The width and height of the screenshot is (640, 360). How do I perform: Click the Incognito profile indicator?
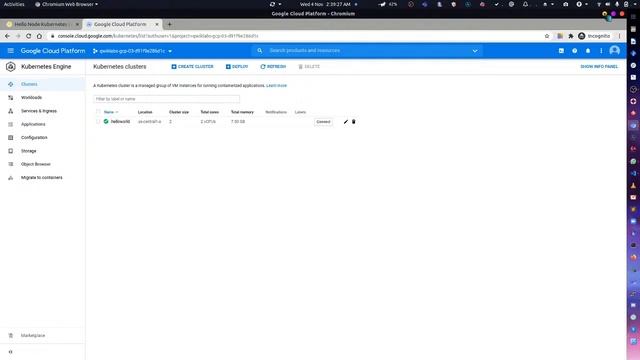(x=594, y=36)
